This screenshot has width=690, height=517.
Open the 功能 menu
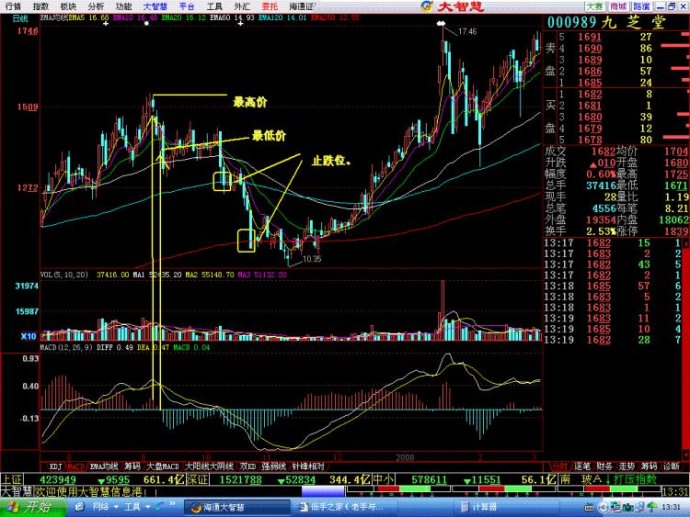(x=123, y=7)
